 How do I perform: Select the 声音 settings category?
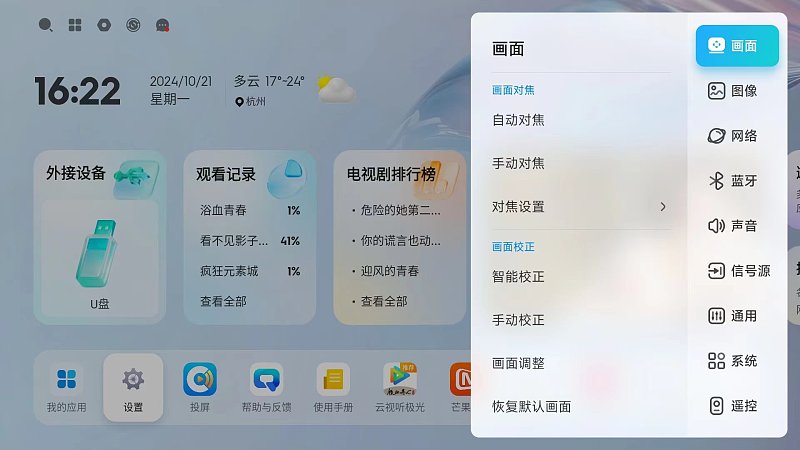point(732,226)
